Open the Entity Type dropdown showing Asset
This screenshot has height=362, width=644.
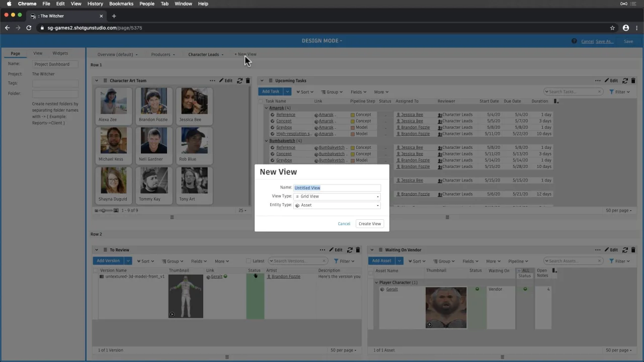337,205
